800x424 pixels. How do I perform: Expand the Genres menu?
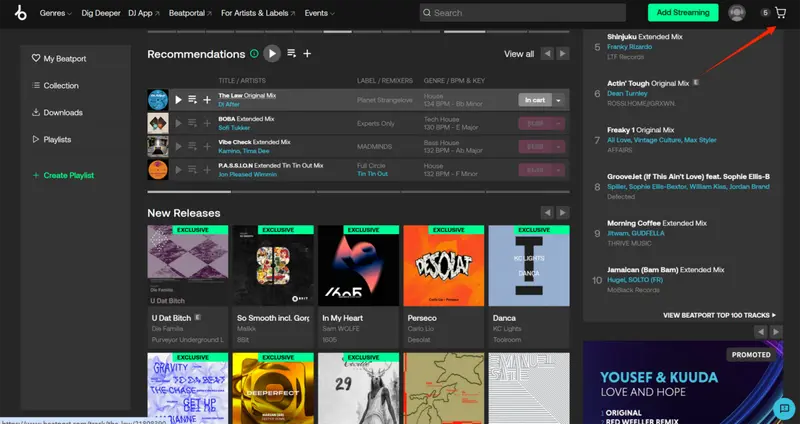point(56,13)
